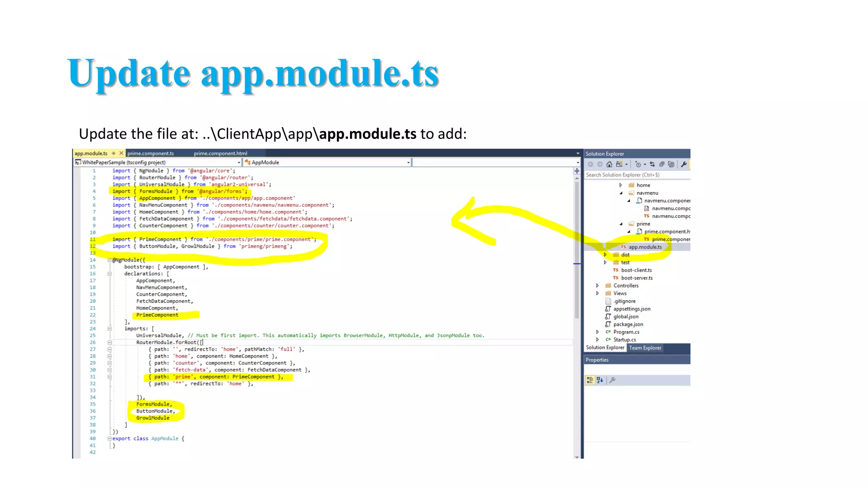This screenshot has width=868, height=488.
Task: Click the Property Pages wrench in Properties
Action: click(x=612, y=380)
